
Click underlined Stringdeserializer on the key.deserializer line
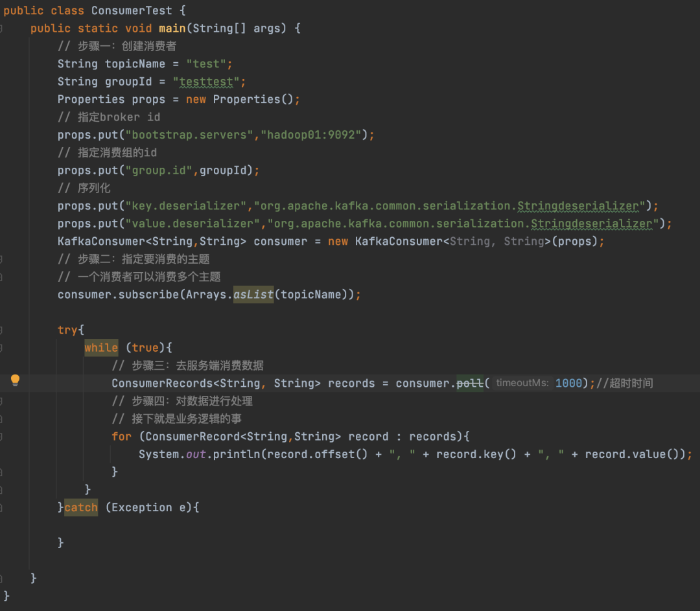pyautogui.click(x=578, y=206)
